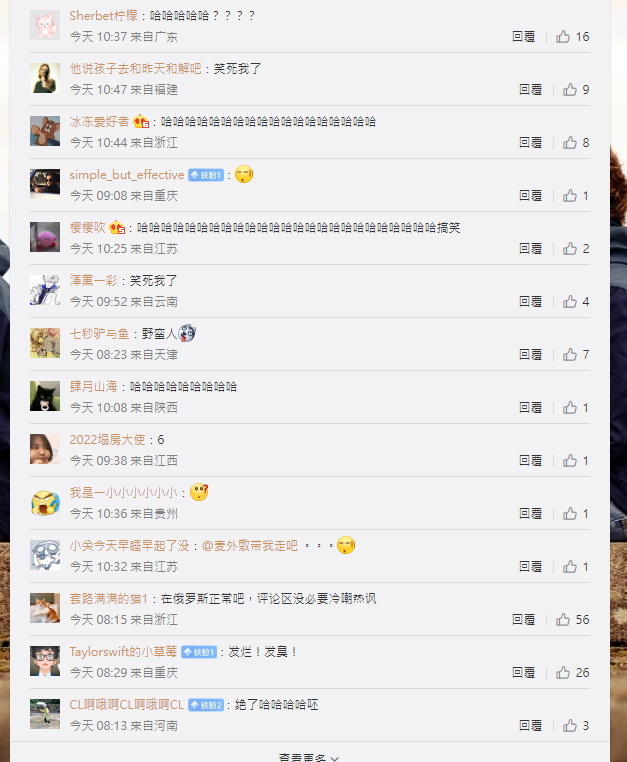Click the member crown icon next to 樱樱吹
Image resolution: width=627 pixels, height=762 pixels.
(x=117, y=227)
